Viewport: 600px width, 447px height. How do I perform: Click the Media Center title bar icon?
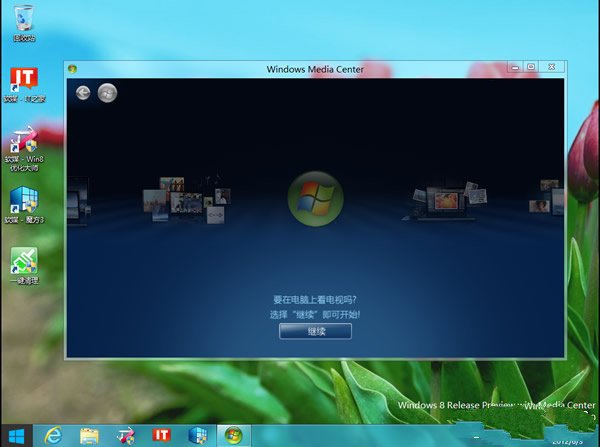[72, 69]
